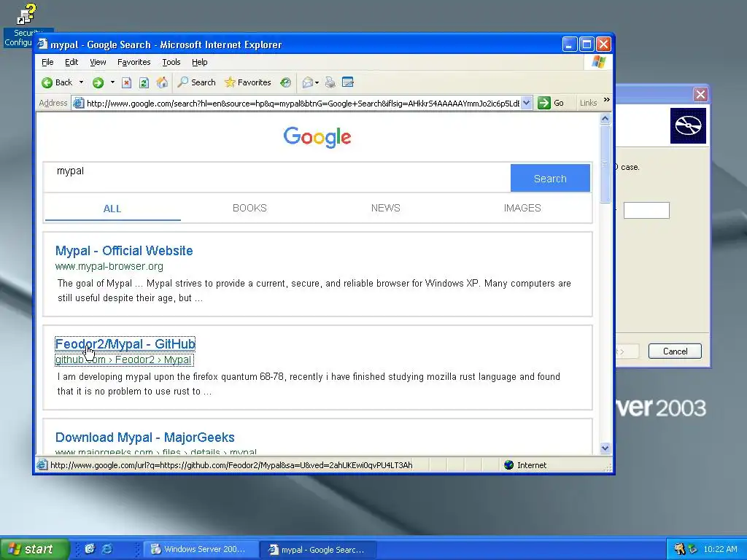Click the Google logo

point(317,137)
